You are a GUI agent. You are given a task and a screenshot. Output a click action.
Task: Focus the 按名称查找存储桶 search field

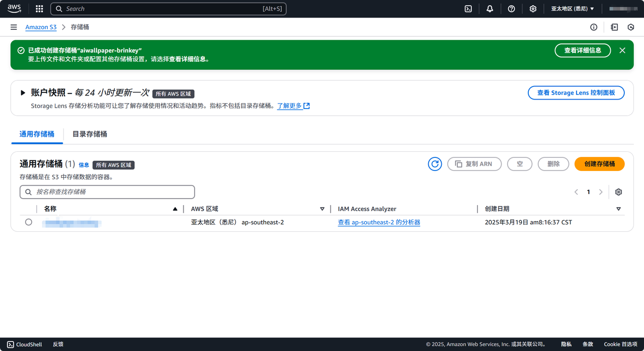(x=107, y=192)
